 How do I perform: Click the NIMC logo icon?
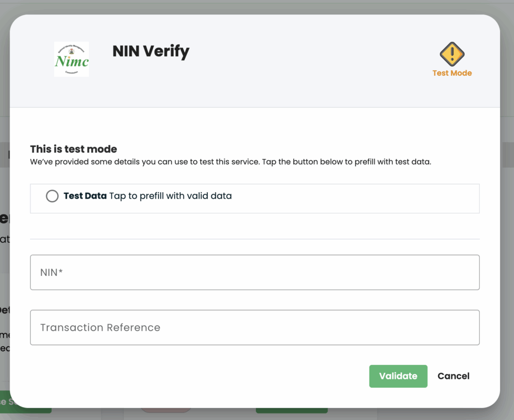click(x=71, y=59)
